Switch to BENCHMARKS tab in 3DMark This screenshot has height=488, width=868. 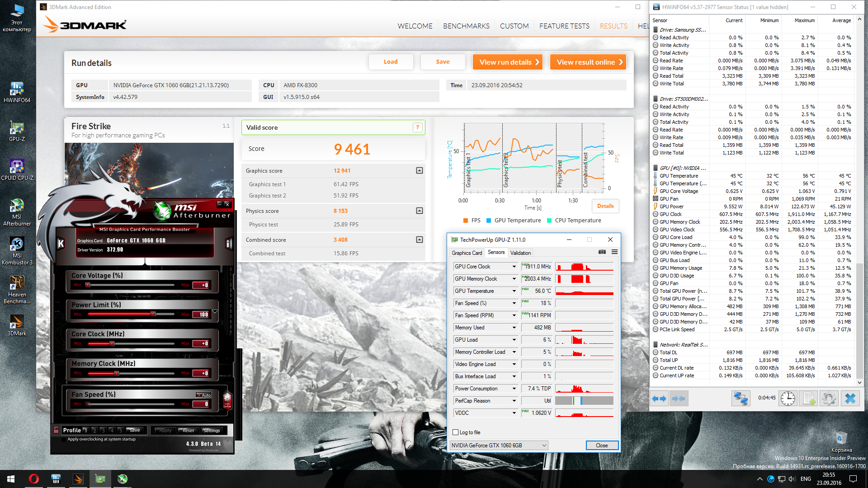[x=466, y=26]
